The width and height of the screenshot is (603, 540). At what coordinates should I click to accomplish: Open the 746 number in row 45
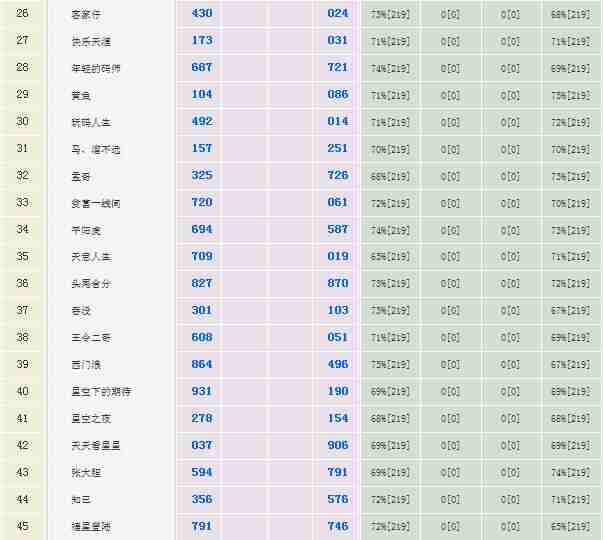(x=337, y=527)
